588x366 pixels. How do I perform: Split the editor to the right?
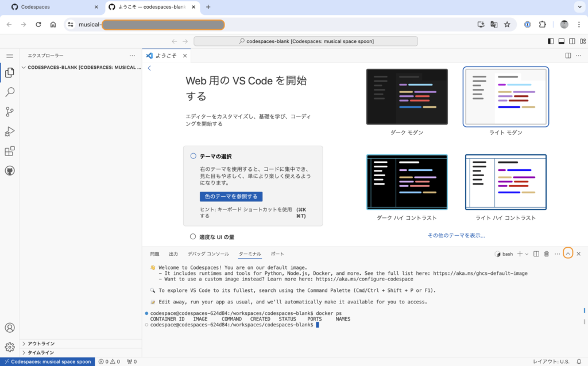[x=568, y=56]
